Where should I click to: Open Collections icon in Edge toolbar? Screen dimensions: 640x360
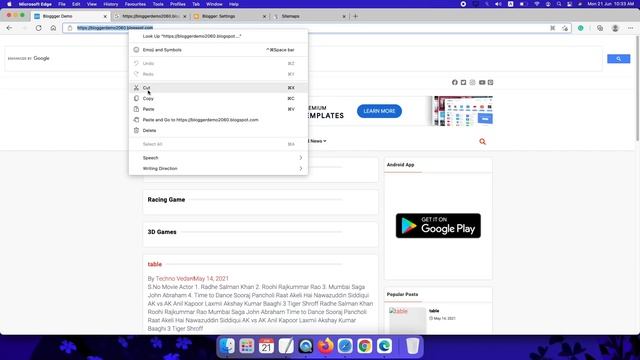(x=600, y=28)
